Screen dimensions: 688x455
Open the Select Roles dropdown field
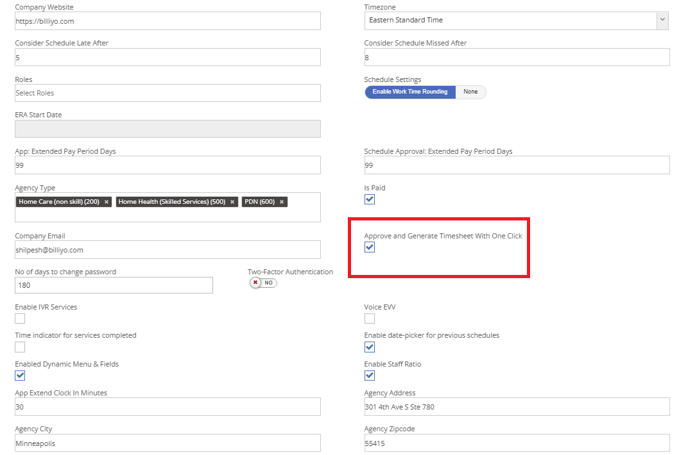click(x=167, y=93)
